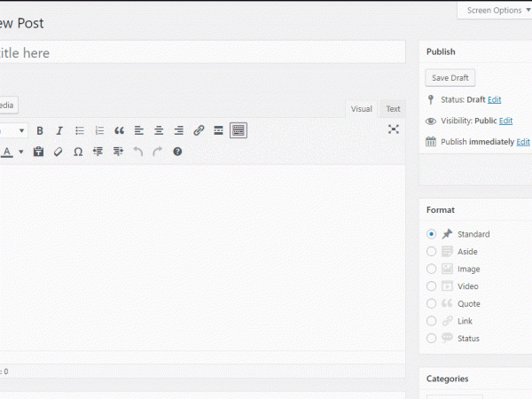Open the text color dropdown arrow
This screenshot has height=399, width=532.
(20, 152)
